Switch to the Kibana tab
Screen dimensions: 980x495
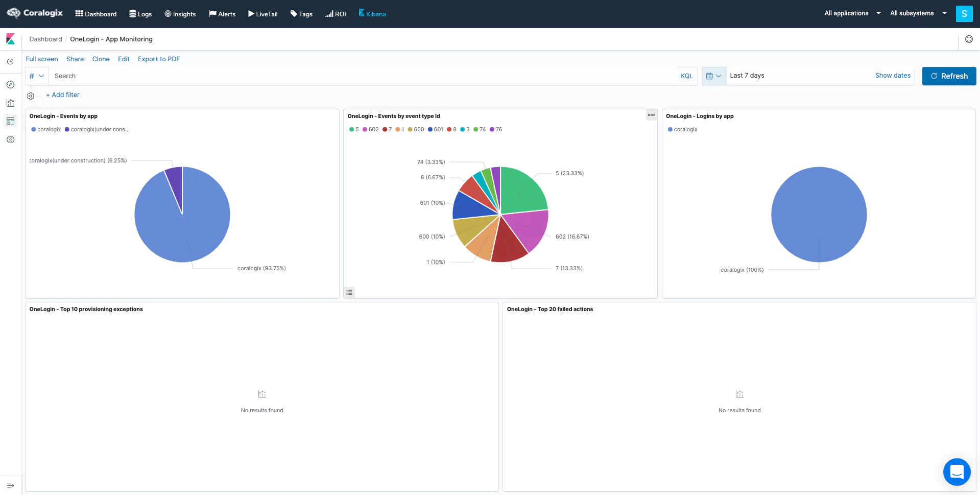372,14
